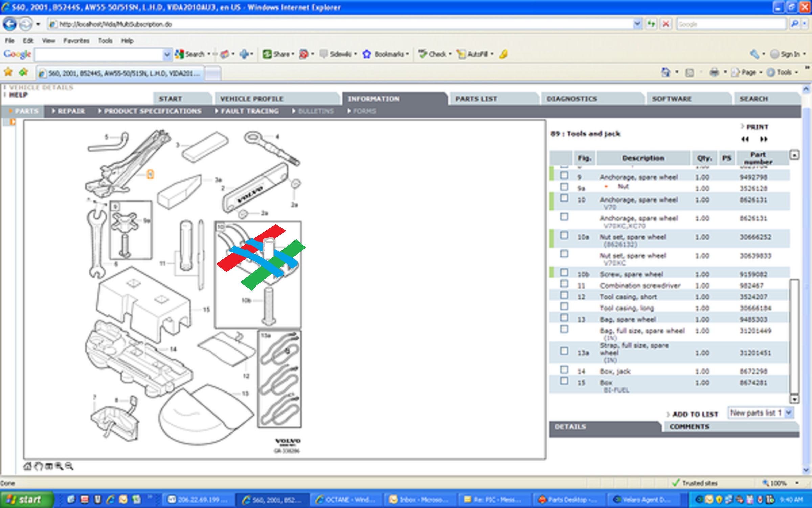This screenshot has height=508, width=812.
Task: Click the parts table scrollbar down arrow
Action: click(x=794, y=399)
